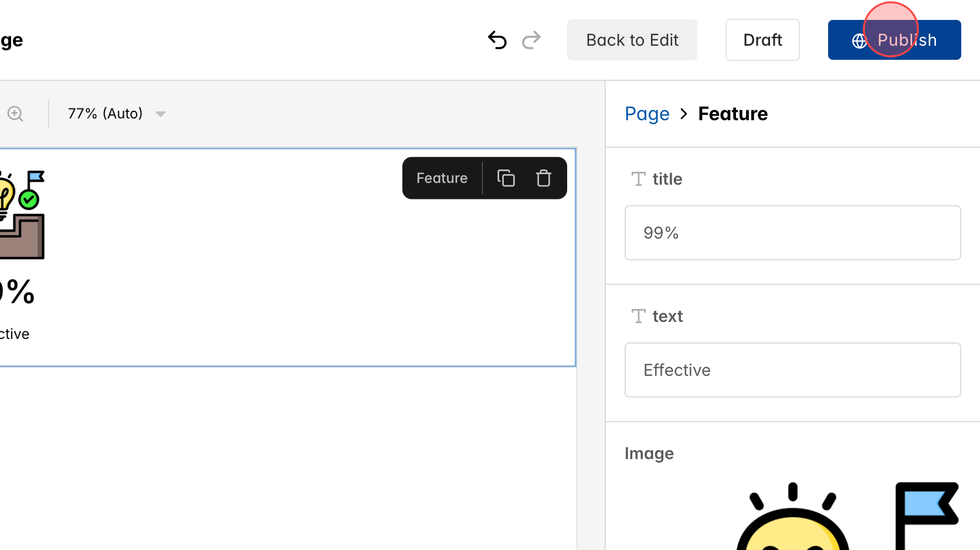Undo the last change
The width and height of the screenshot is (980, 550).
(x=497, y=40)
